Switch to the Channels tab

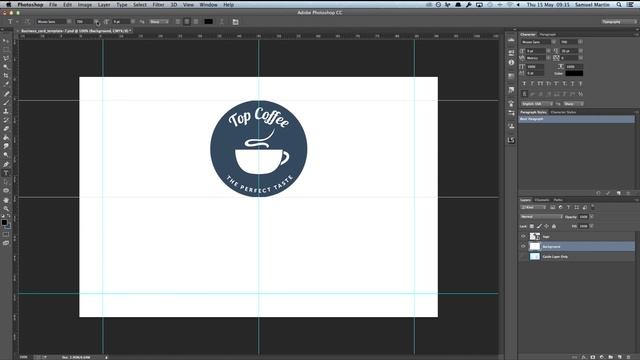(542, 200)
